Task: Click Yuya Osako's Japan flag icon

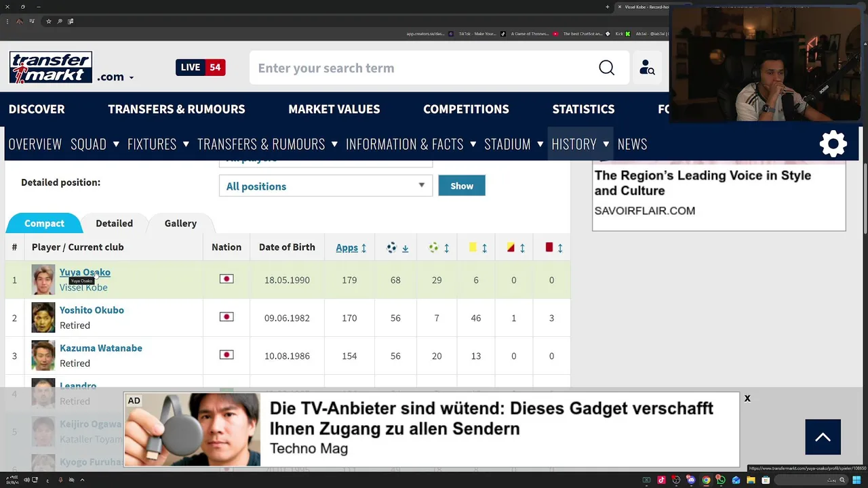Action: pyautogui.click(x=226, y=279)
